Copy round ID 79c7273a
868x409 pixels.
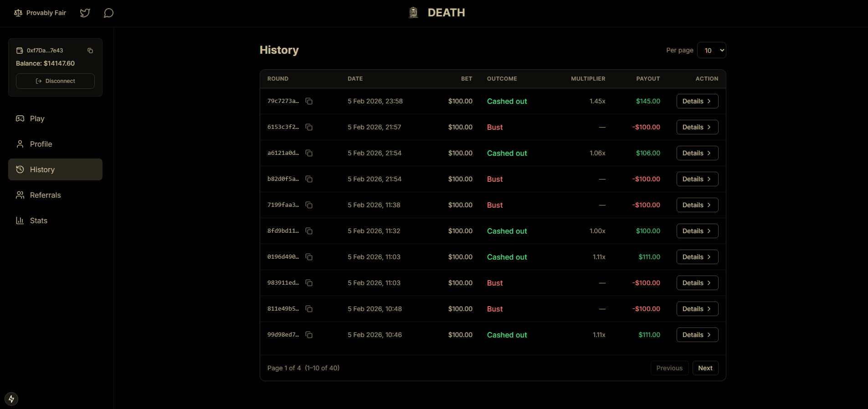click(x=309, y=101)
